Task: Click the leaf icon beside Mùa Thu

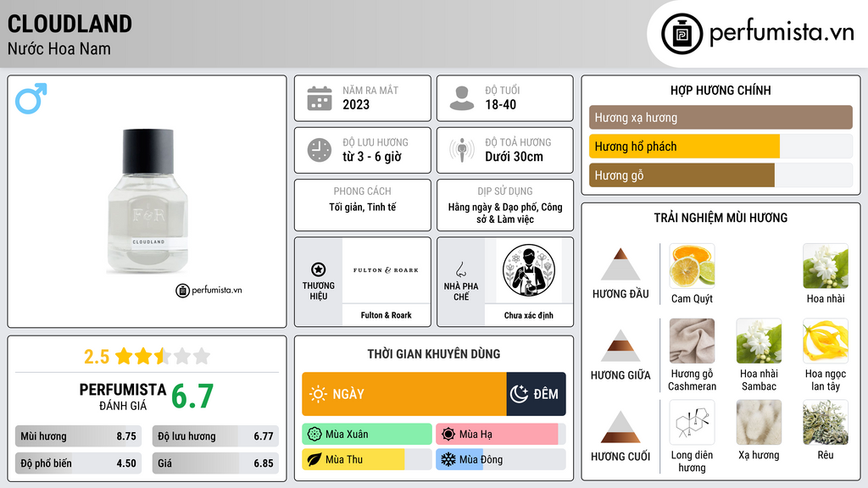Action: [x=314, y=459]
